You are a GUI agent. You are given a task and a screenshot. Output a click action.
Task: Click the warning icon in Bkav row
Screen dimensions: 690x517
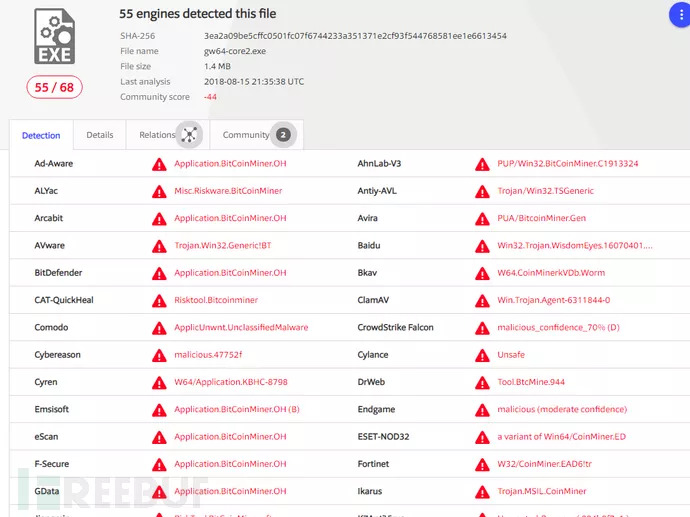(x=482, y=274)
